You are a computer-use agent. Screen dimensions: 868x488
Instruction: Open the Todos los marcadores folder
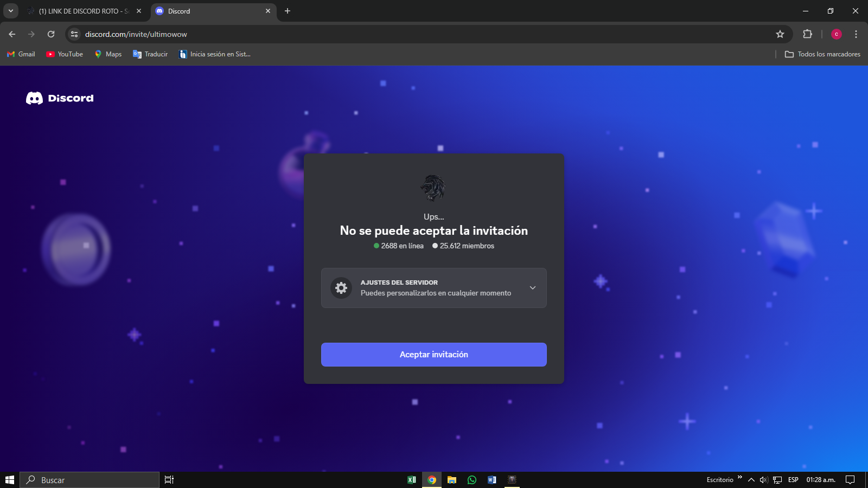coord(822,54)
